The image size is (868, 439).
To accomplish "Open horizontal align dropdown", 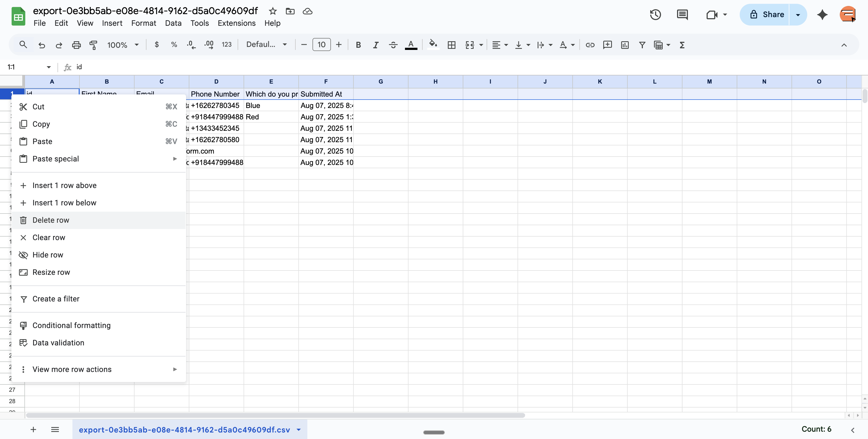I will point(500,45).
